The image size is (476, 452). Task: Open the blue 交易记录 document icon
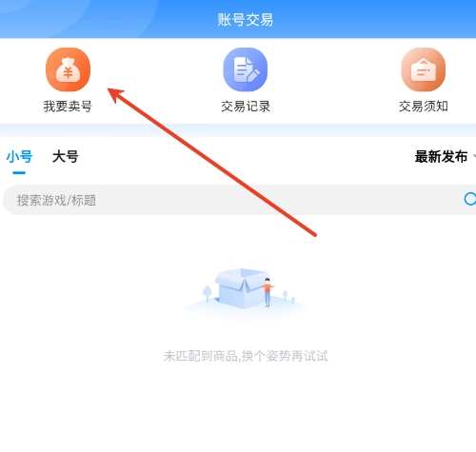pos(246,69)
